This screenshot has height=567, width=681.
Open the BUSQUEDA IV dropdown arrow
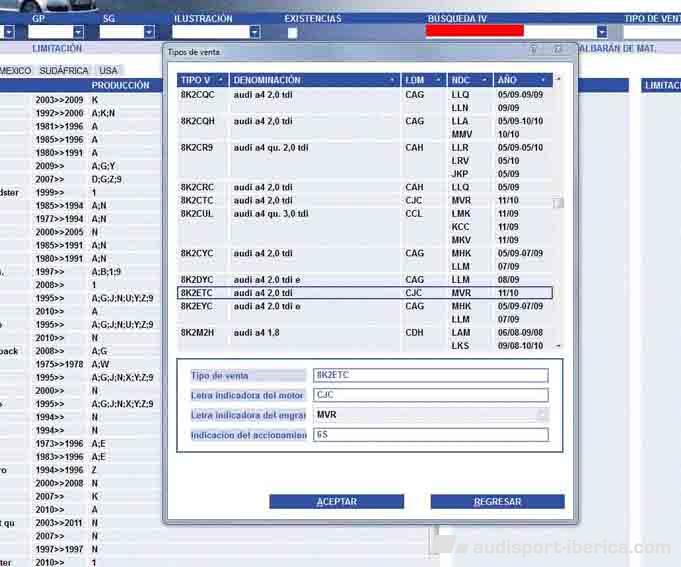(x=602, y=32)
